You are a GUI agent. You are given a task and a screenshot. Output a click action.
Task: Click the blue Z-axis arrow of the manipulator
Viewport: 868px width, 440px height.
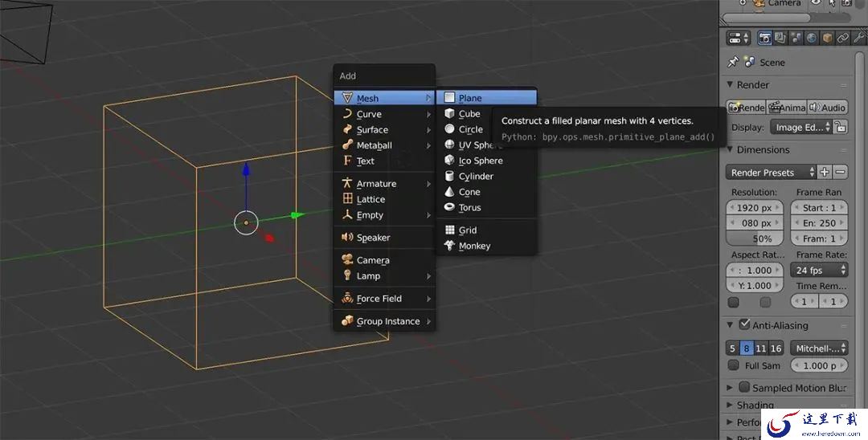click(246, 169)
